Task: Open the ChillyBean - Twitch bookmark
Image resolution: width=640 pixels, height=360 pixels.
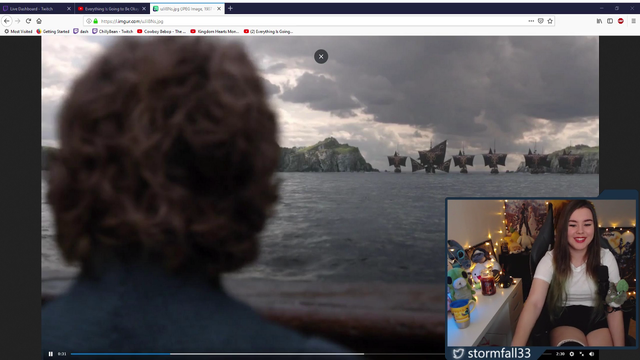Action: [113, 31]
